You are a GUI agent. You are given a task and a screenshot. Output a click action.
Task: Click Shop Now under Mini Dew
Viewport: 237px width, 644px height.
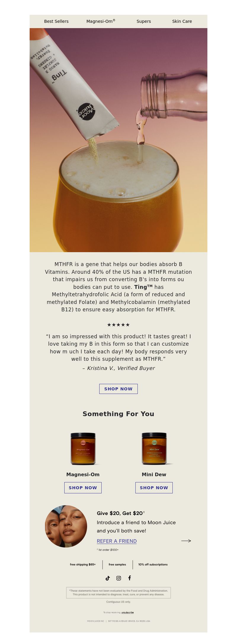coord(154,488)
